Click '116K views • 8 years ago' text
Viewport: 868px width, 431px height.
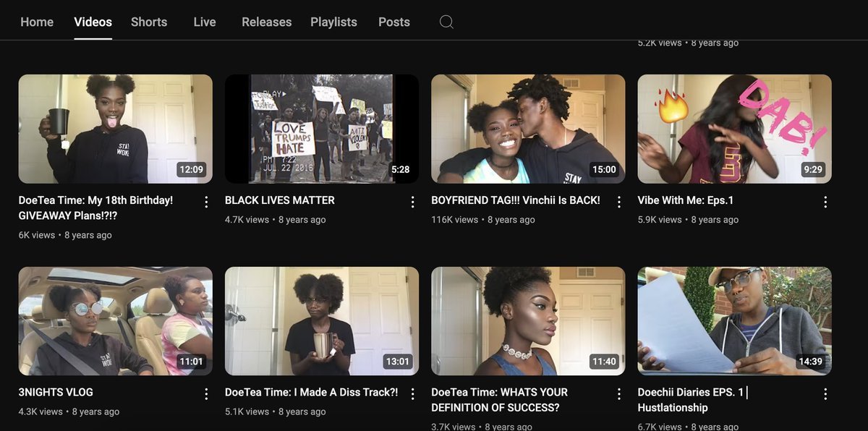pyautogui.click(x=483, y=220)
